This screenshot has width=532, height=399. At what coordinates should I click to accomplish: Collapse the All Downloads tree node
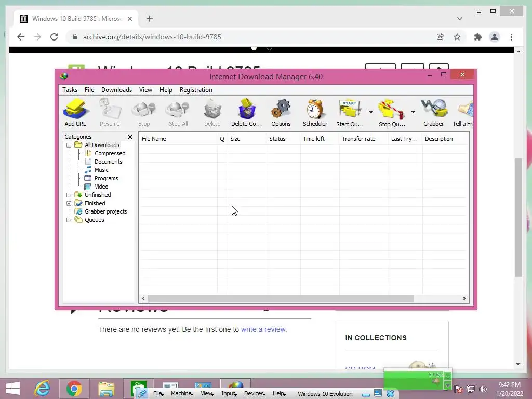click(x=69, y=145)
